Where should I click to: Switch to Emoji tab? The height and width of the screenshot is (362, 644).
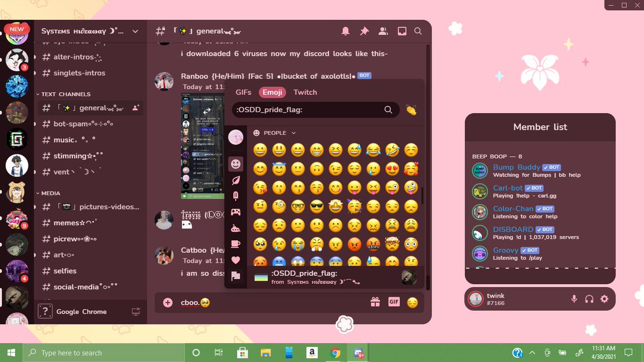pyautogui.click(x=273, y=92)
